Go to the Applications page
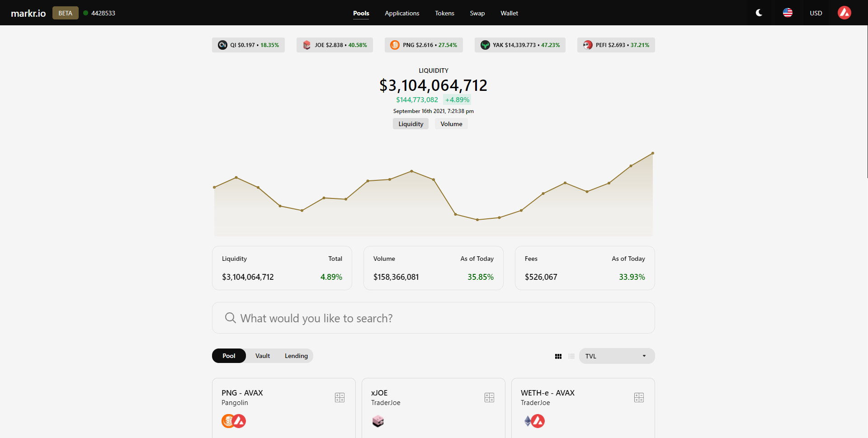The height and width of the screenshot is (438, 868). click(x=402, y=13)
